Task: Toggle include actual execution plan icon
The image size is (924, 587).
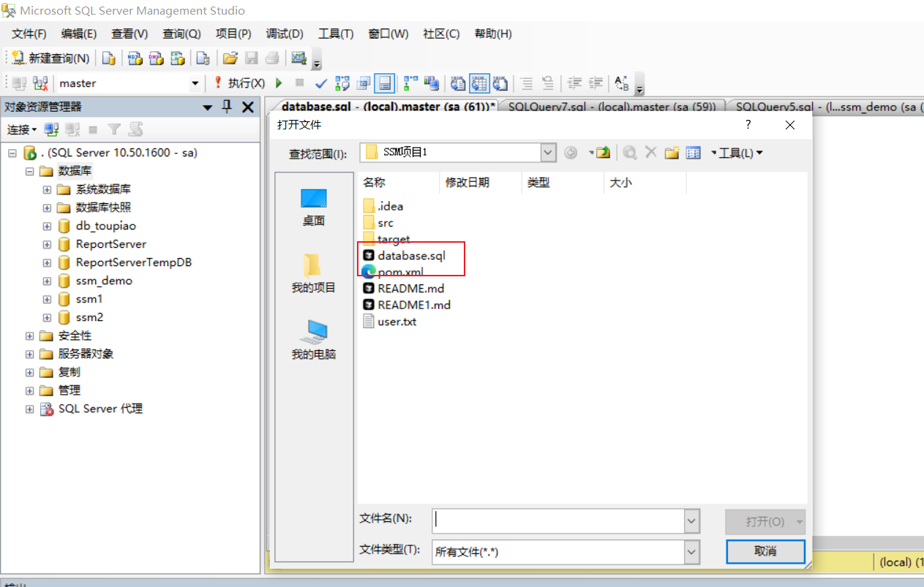Action: click(x=411, y=83)
